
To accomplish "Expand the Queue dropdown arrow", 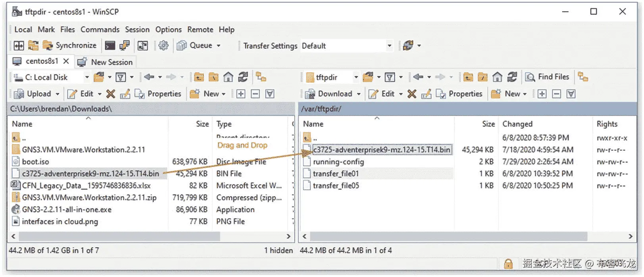I will tap(219, 46).
